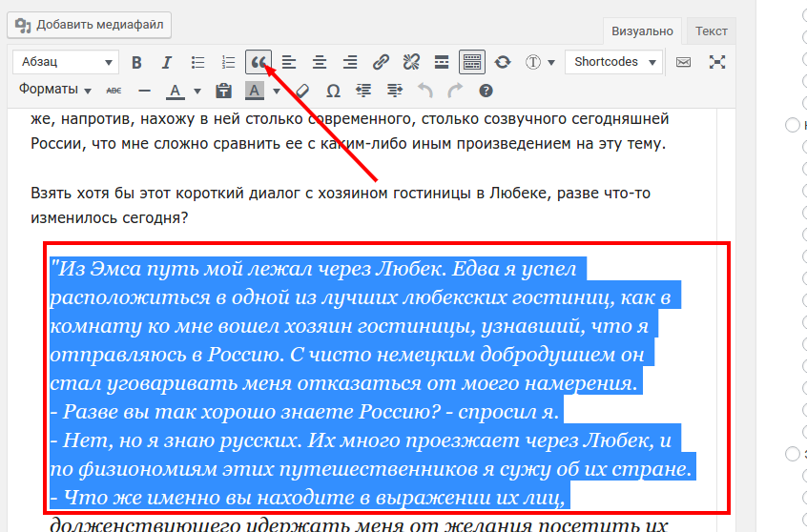The image size is (807, 532).
Task: Apply strikethrough formatting
Action: pyautogui.click(x=114, y=92)
